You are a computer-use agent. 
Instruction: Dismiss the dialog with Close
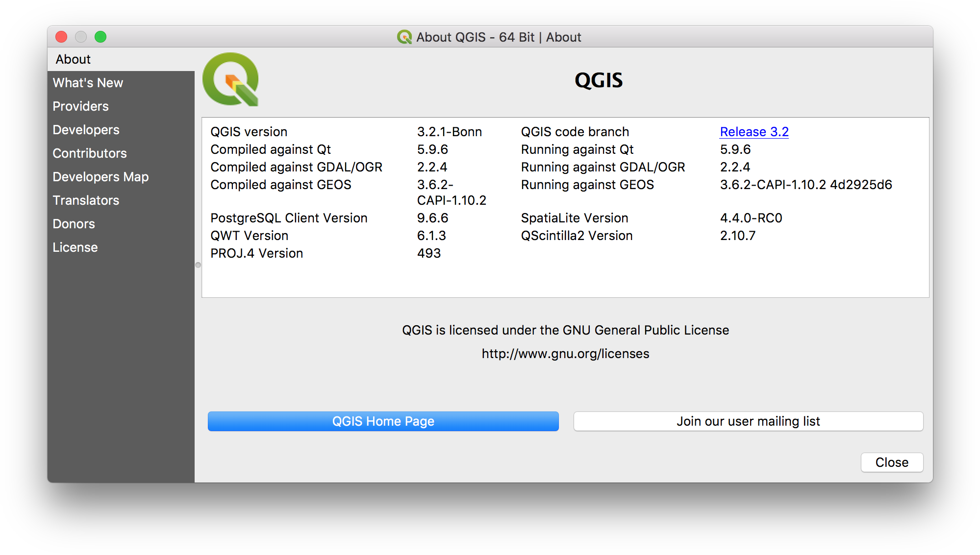pyautogui.click(x=891, y=462)
